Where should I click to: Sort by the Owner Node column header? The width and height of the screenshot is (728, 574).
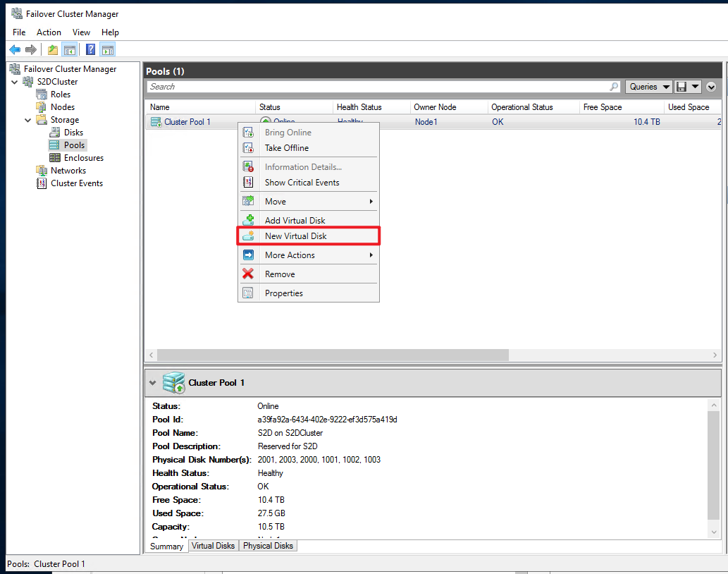point(449,106)
